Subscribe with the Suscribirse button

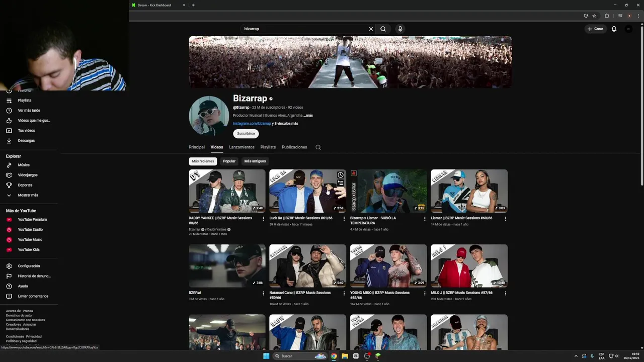coord(246,134)
